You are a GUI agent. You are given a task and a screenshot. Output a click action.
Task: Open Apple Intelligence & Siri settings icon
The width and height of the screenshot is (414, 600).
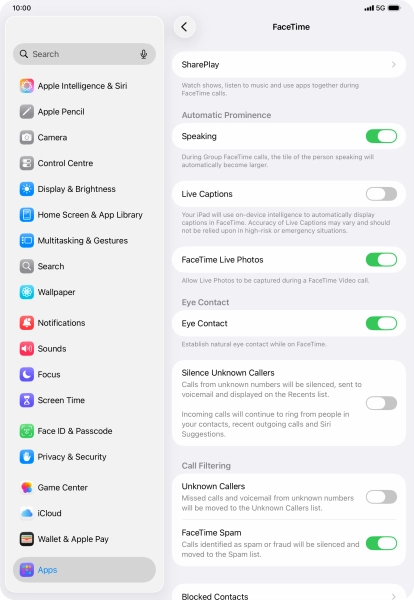pyautogui.click(x=27, y=86)
